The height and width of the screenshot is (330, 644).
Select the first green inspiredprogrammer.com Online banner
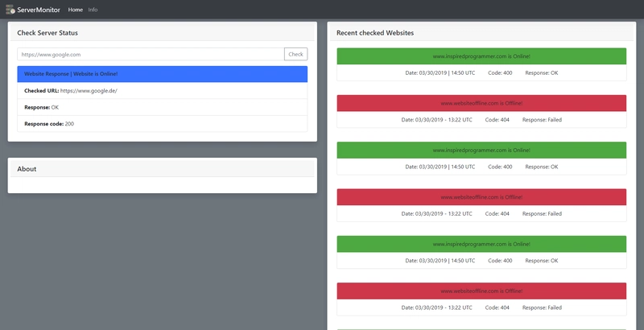481,56
